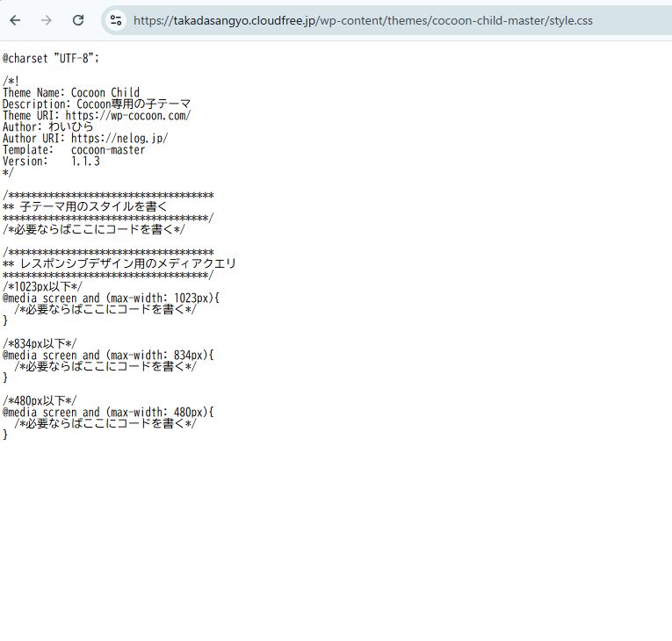Click the '/*834px以下*/' comment
The height and width of the screenshot is (641, 672).
click(40, 343)
